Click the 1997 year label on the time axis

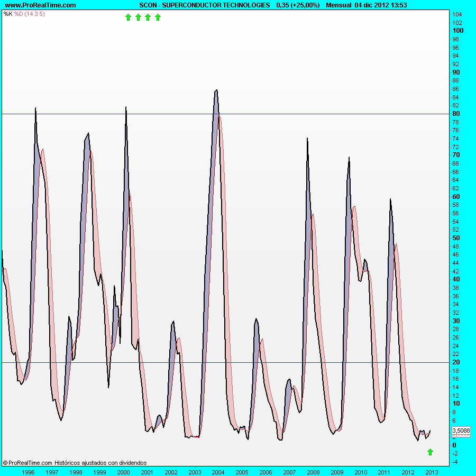tap(52, 472)
